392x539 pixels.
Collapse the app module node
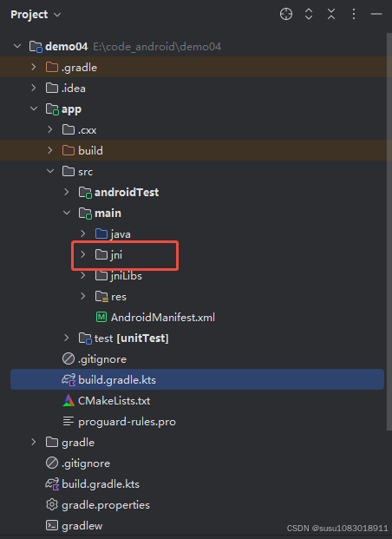[x=34, y=108]
